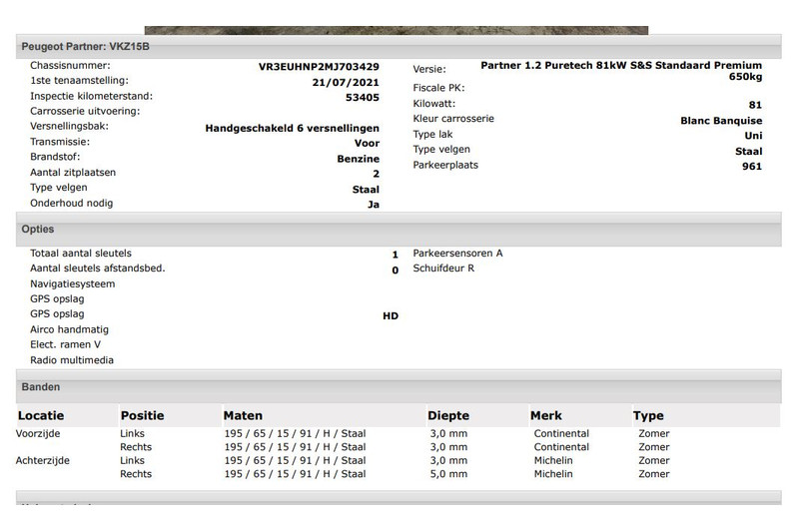Click the mileage value 53405
The height and width of the screenshot is (532, 799).
pyautogui.click(x=362, y=98)
